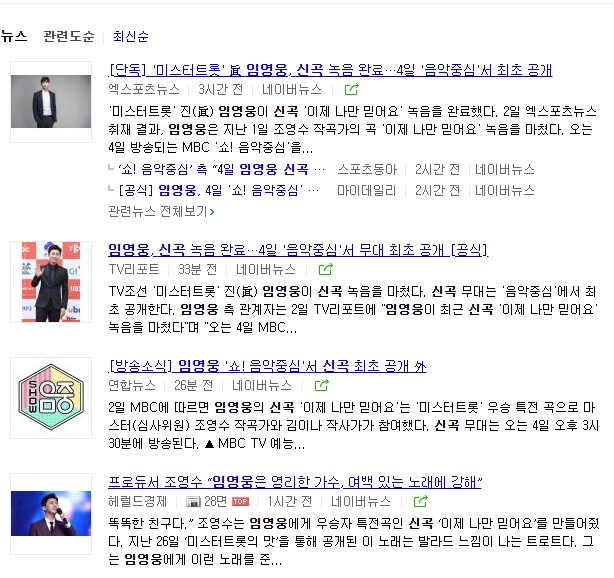Screen dimensions: 614x578
Task: Click the red TOP badge icon
Action: click(240, 502)
